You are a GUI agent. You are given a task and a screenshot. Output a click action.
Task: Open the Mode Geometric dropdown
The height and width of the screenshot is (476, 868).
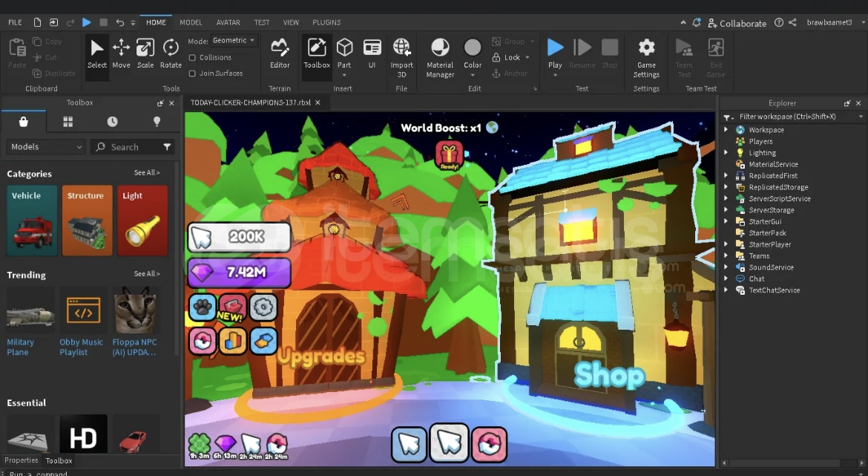pyautogui.click(x=234, y=40)
